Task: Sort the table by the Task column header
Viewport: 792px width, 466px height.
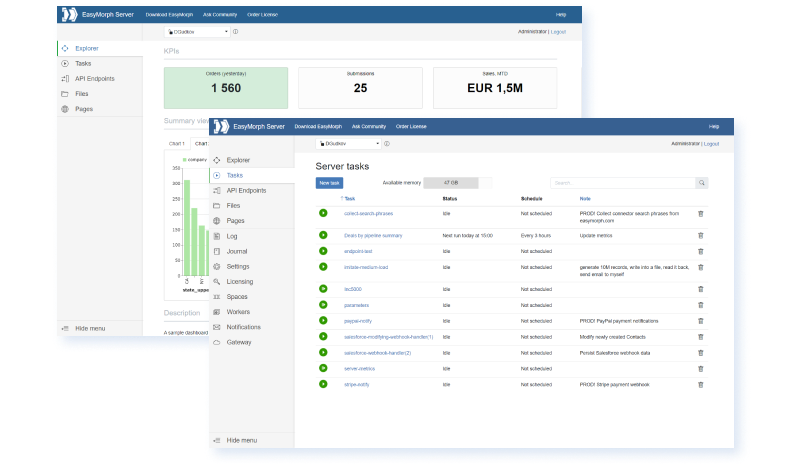Action: coord(349,199)
